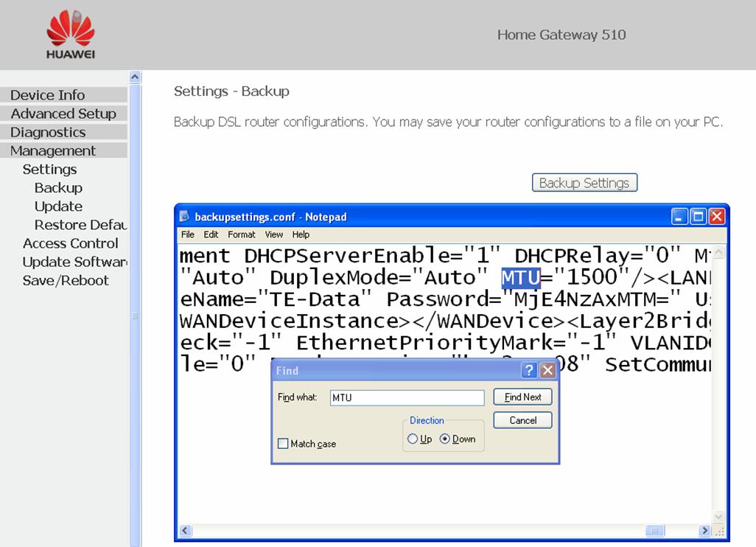756x547 pixels.
Task: Open the Advanced Setup section
Action: point(63,114)
